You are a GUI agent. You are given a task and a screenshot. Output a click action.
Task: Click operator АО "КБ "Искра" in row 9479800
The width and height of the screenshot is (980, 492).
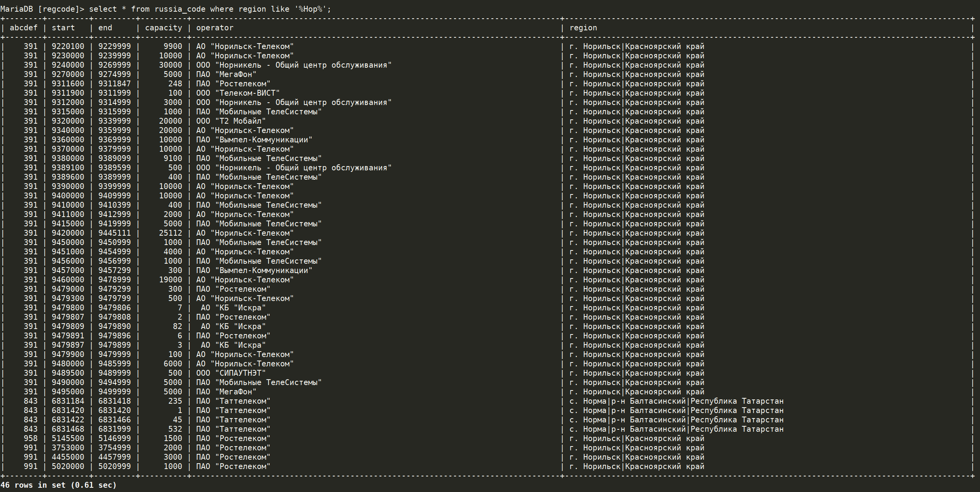[234, 308]
